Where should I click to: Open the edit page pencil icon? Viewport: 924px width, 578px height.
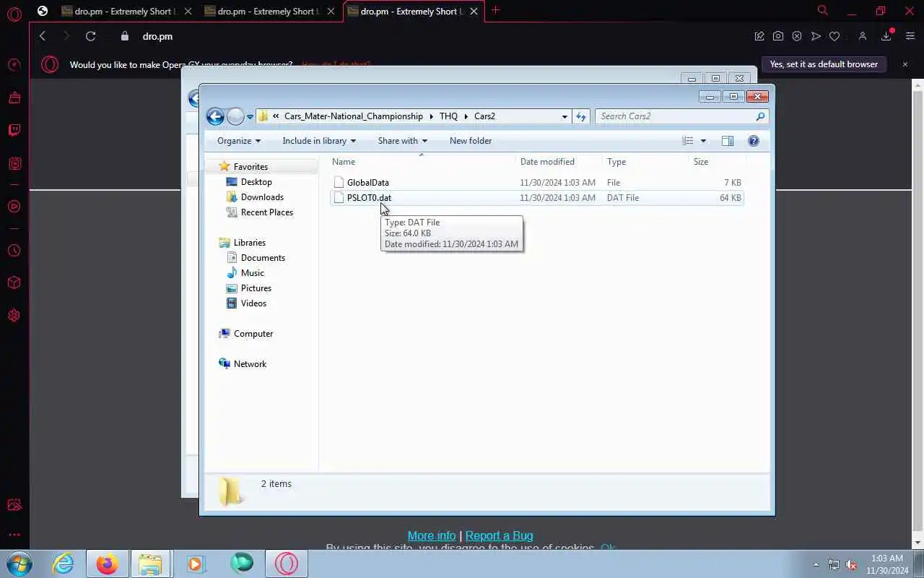point(759,36)
